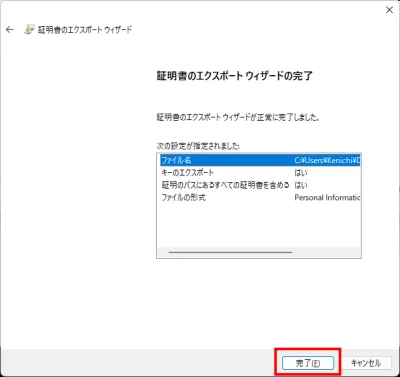Click the certificate export wizard icon
This screenshot has width=400, height=377.
pyautogui.click(x=29, y=30)
